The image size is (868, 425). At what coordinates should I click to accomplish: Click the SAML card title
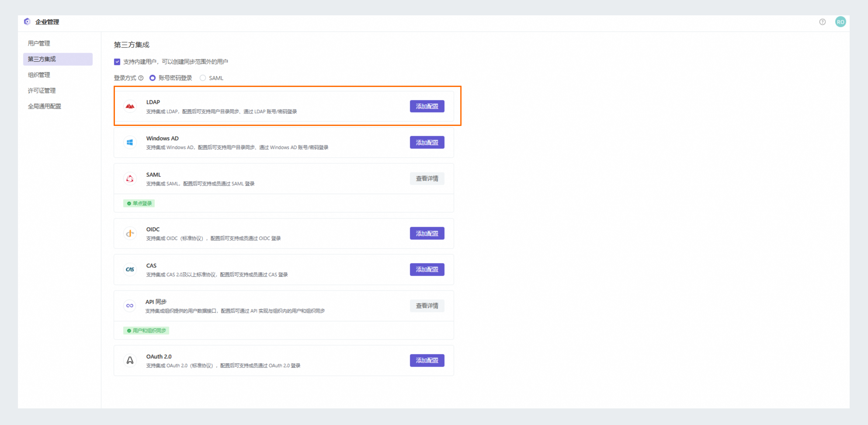(x=154, y=175)
